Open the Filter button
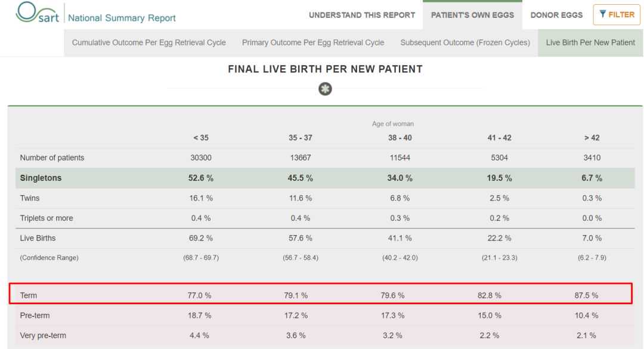644x349 pixels. [x=614, y=14]
